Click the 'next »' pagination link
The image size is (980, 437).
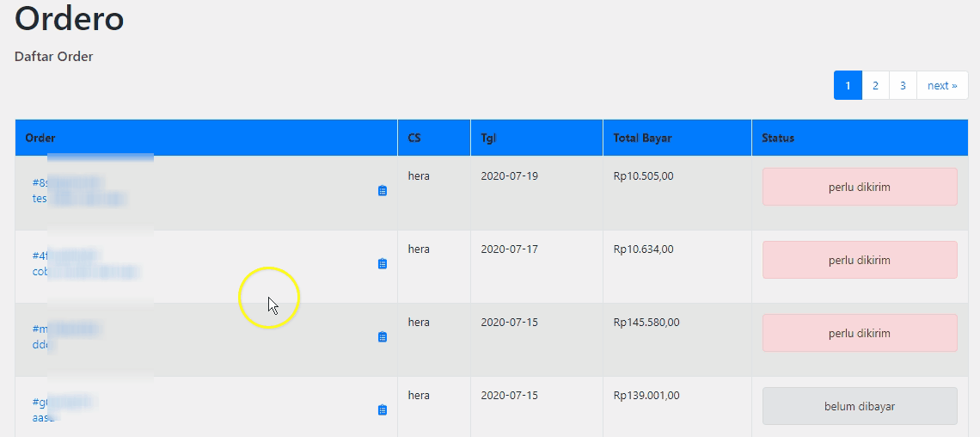(x=942, y=85)
